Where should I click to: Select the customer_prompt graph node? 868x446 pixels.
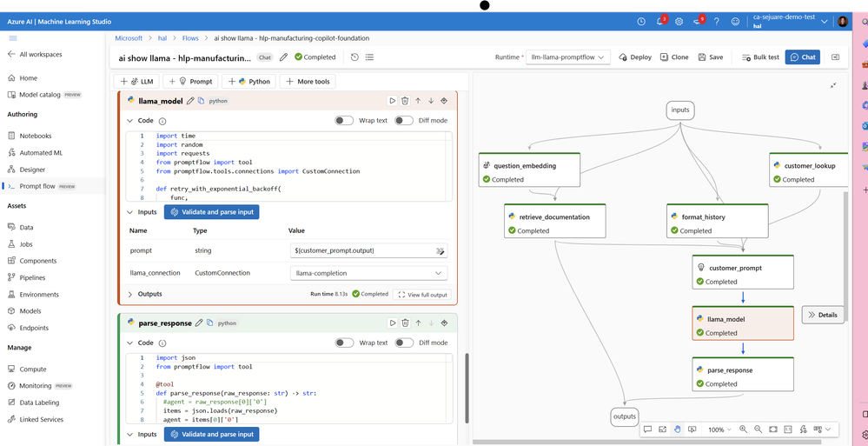[743, 271]
